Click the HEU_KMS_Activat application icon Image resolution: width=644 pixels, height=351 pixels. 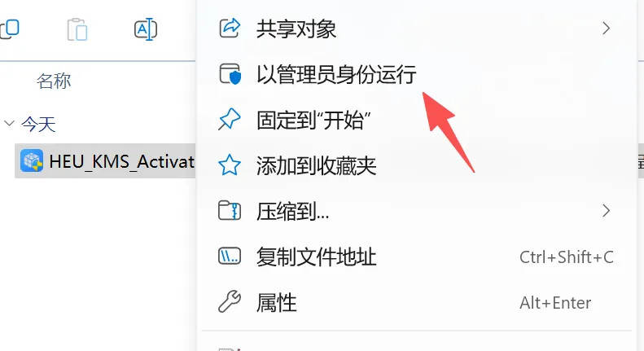point(32,160)
